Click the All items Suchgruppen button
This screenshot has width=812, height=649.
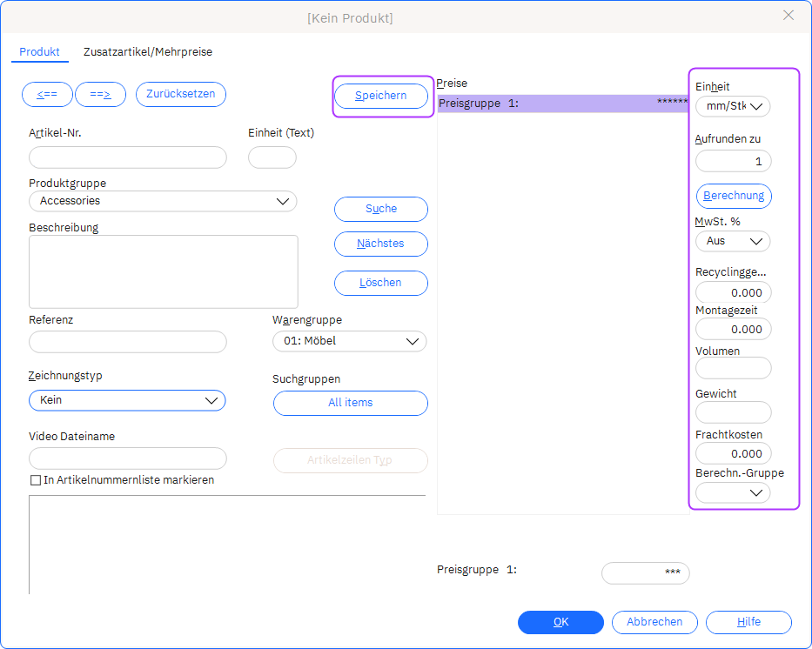[351, 403]
